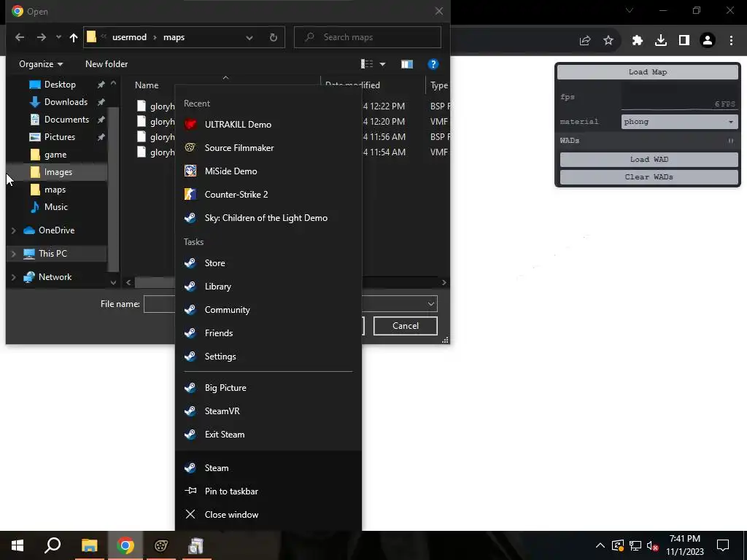
Task: Open Steam Library task
Action: [x=268, y=286]
